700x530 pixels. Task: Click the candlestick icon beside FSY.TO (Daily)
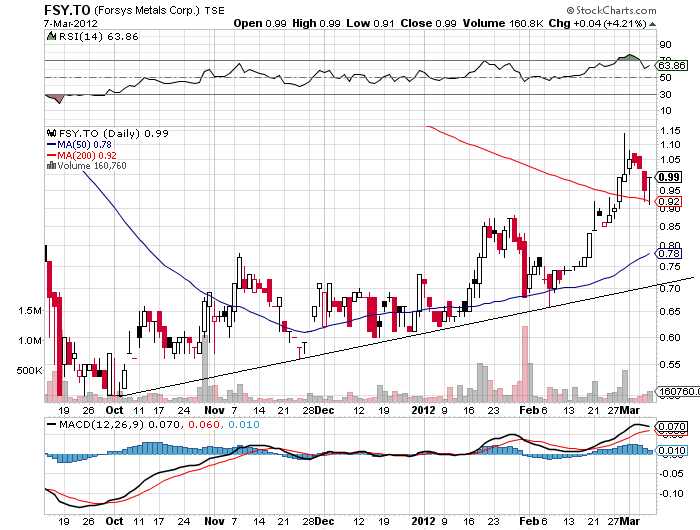tap(51, 133)
